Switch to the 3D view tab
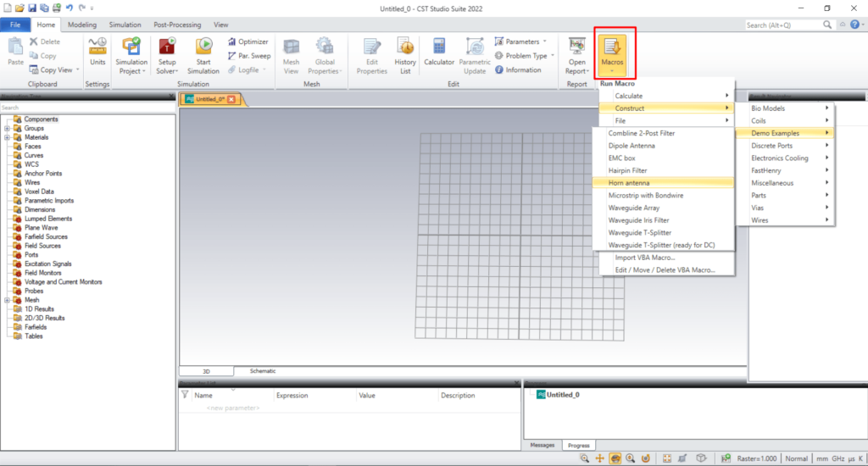 [x=206, y=371]
